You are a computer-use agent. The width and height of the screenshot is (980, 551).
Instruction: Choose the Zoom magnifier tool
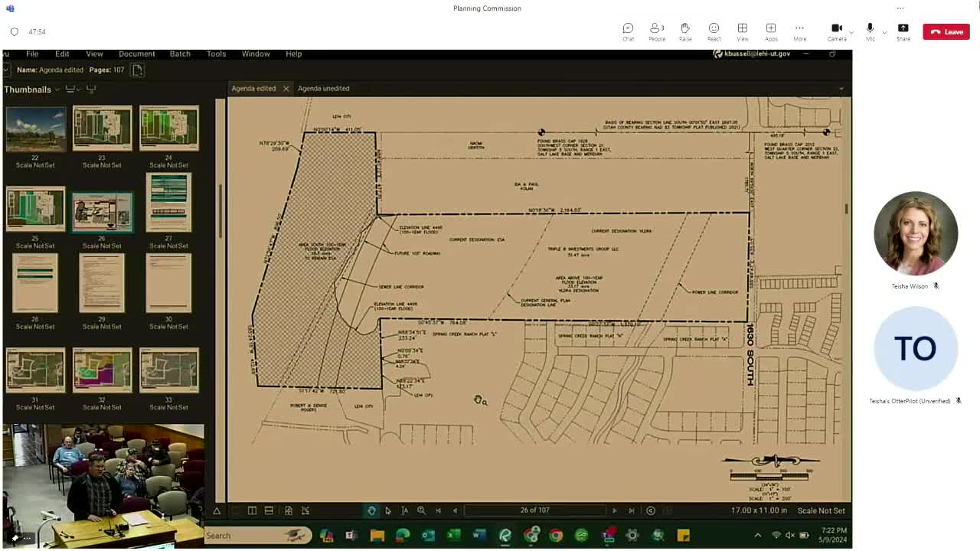(x=421, y=510)
